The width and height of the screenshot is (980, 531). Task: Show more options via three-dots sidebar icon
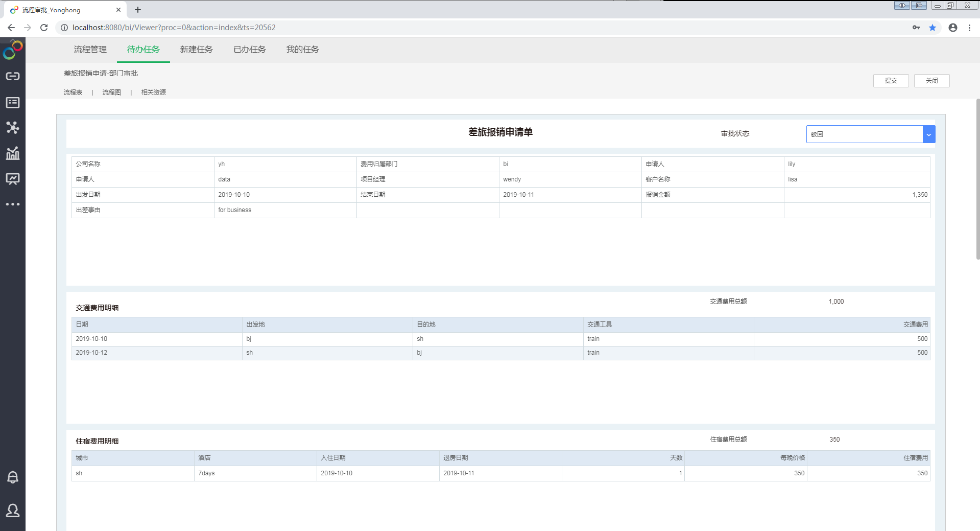(x=13, y=204)
